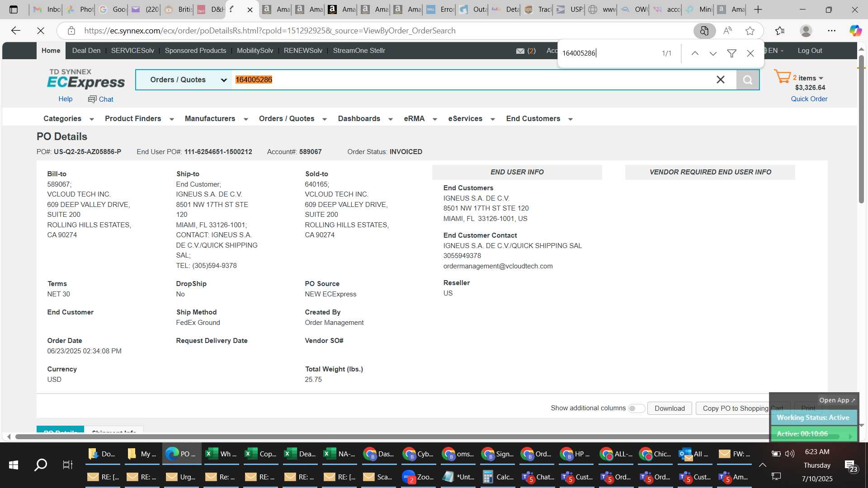Open tab actions menu icon
Screen dimensions: 868x488
(14, 9)
